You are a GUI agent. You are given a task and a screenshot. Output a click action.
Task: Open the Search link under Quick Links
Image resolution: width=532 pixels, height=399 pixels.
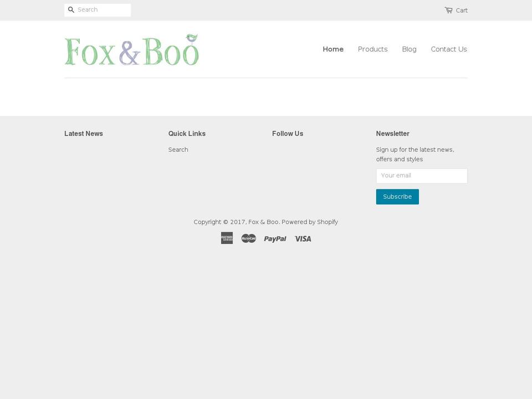click(x=178, y=150)
